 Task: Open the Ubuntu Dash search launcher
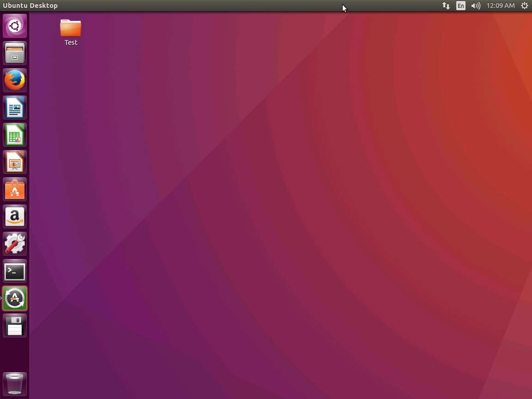[x=15, y=26]
